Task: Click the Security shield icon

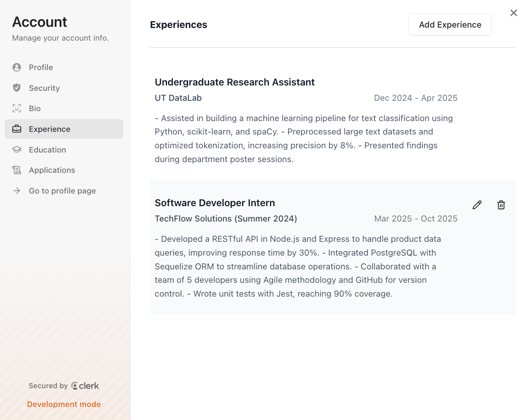Action: (16, 88)
